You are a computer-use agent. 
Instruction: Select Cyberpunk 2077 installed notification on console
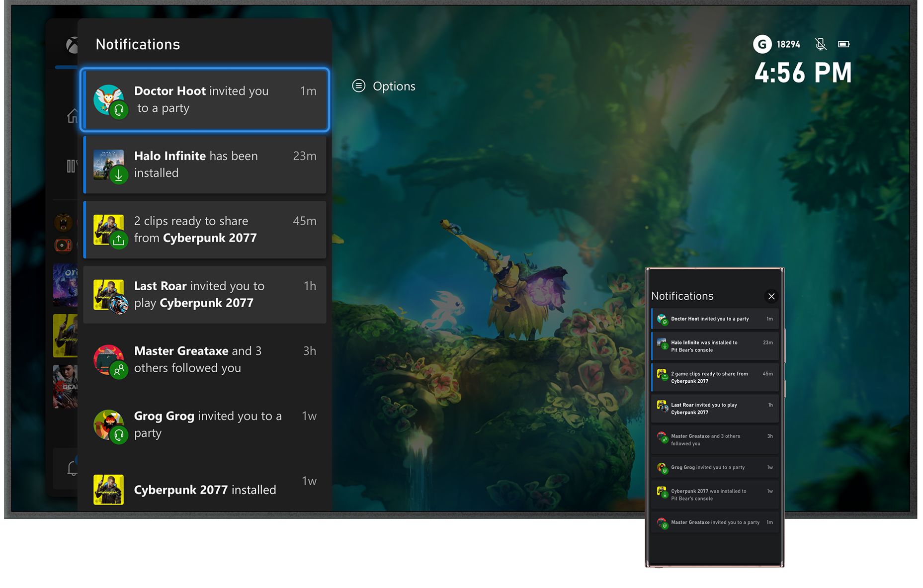pos(205,489)
